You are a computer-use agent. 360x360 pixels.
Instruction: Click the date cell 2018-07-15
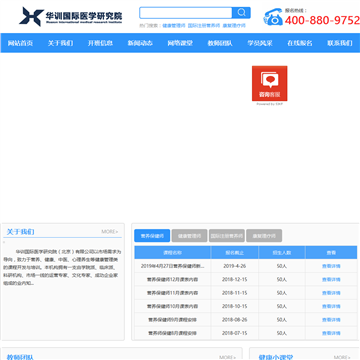(x=235, y=333)
